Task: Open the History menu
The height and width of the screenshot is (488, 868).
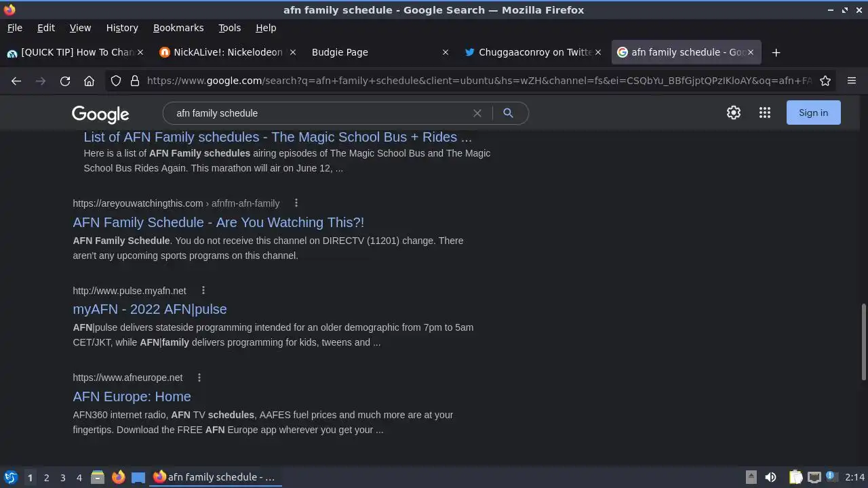Action: (x=122, y=28)
